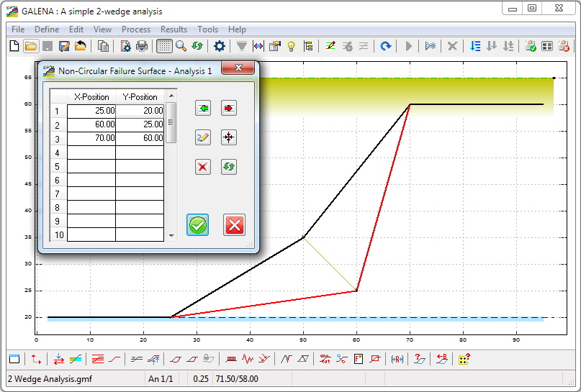The height and width of the screenshot is (392, 581).
Task: Click the printer icon in toolbar
Action: click(x=142, y=46)
